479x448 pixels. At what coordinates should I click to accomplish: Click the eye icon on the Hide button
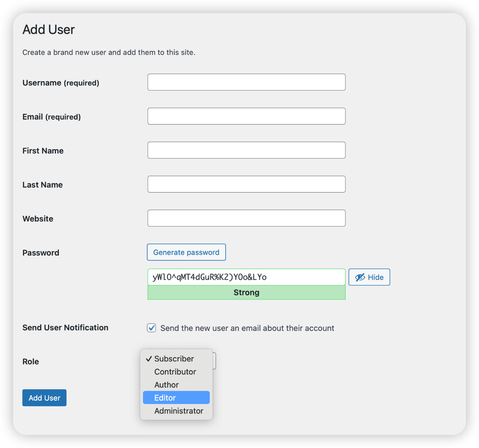360,277
